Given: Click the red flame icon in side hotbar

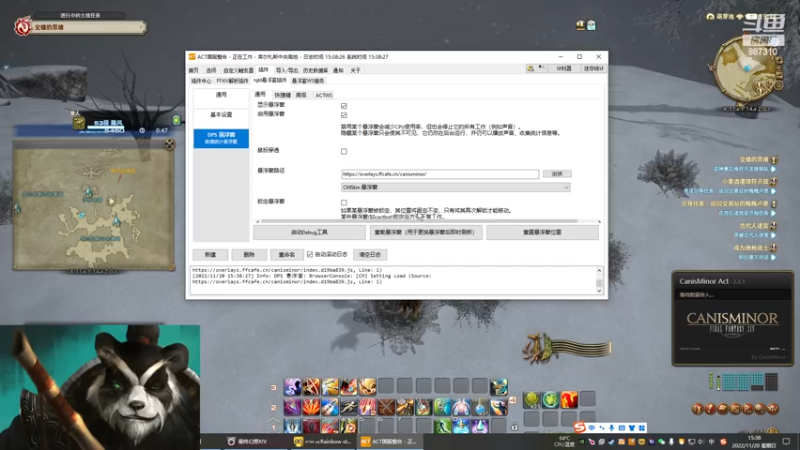Looking at the screenshot, I should pos(569,399).
